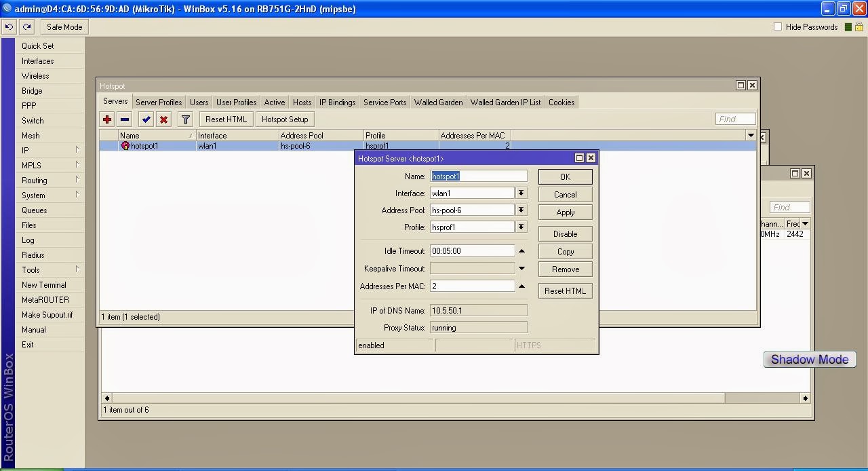Click Remove button in dialog
Screen dimensions: 868x471
565,269
